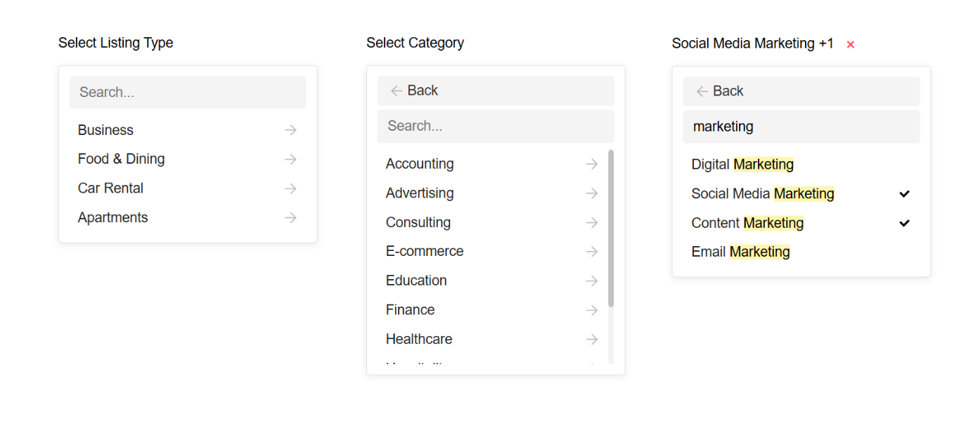
Task: Uncheck Social Media Marketing checkmark
Action: (904, 194)
